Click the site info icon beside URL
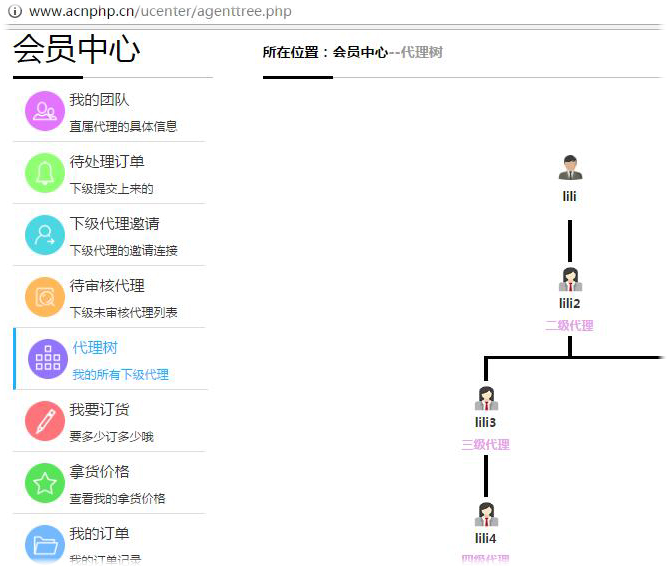The width and height of the screenshot is (668, 568). pyautogui.click(x=14, y=11)
